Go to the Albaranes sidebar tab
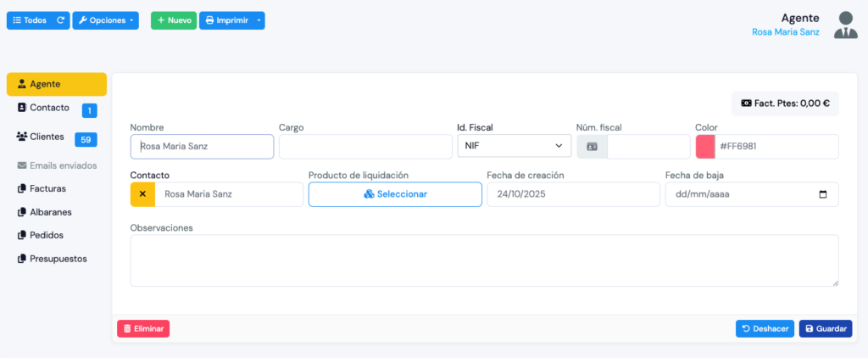 50,212
